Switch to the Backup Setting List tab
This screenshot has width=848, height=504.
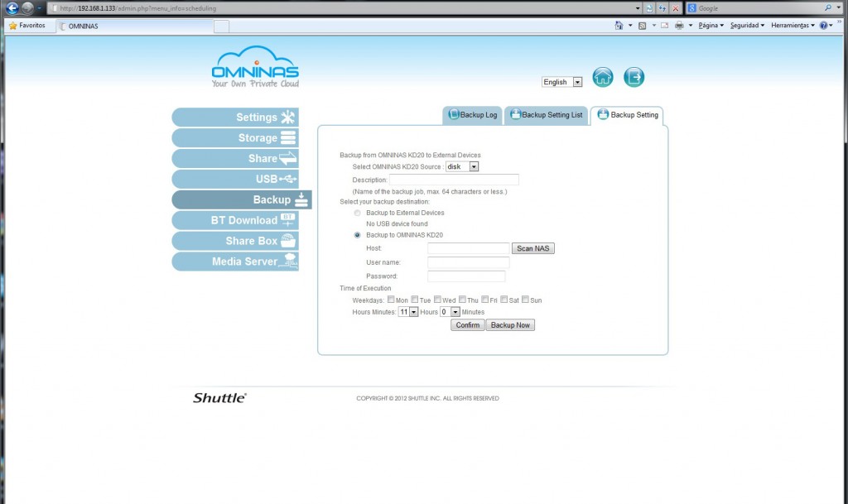(x=547, y=115)
